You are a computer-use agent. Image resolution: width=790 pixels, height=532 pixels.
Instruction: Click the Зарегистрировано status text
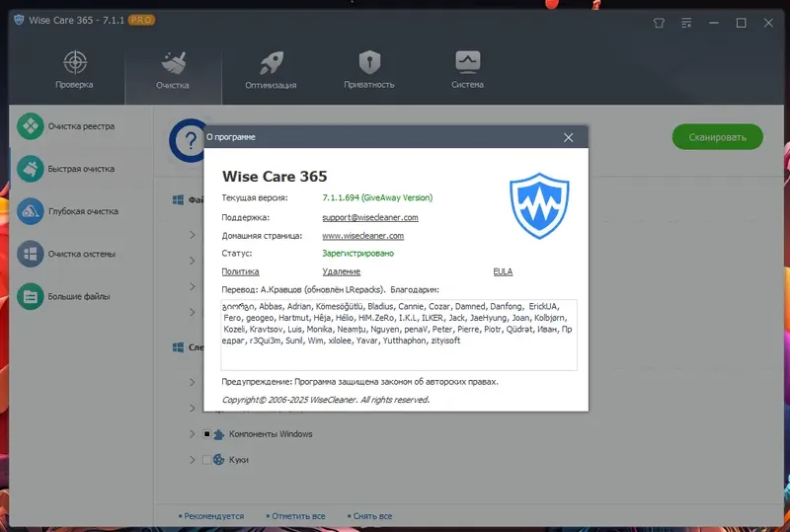point(358,254)
